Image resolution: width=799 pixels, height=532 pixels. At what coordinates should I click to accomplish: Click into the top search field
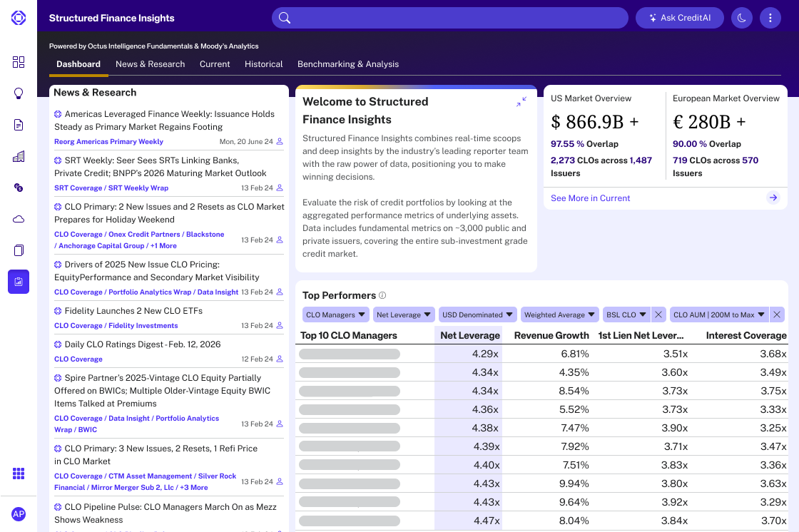(449, 18)
